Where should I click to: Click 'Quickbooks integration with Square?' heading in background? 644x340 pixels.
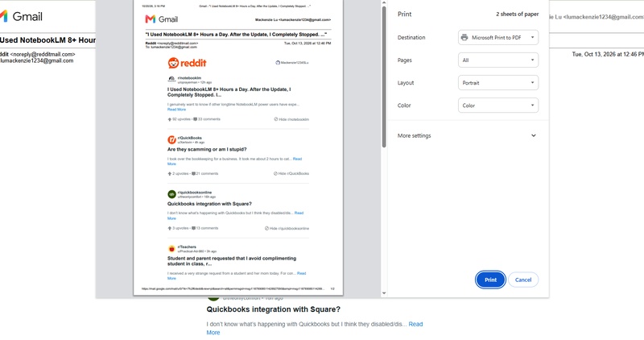[273, 309]
